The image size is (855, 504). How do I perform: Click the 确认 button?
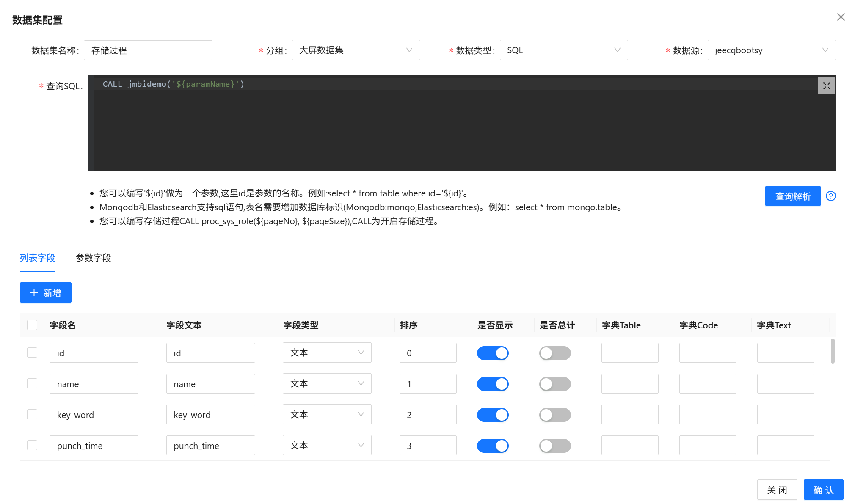[823, 490]
